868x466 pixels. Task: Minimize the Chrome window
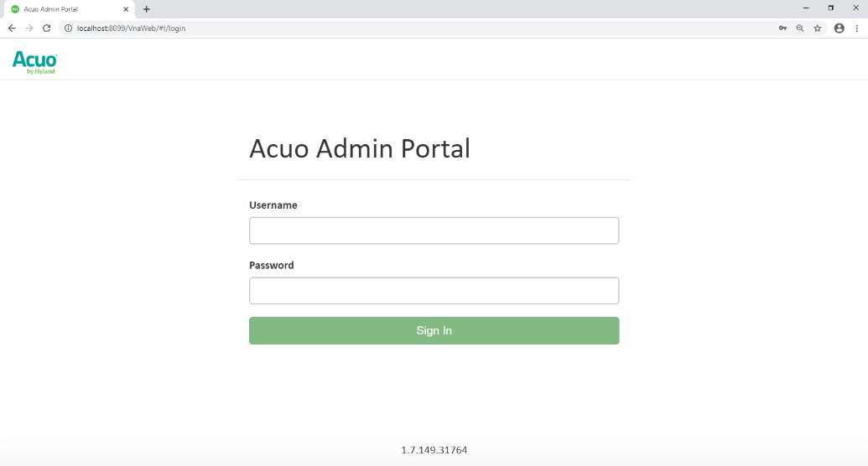click(806, 8)
